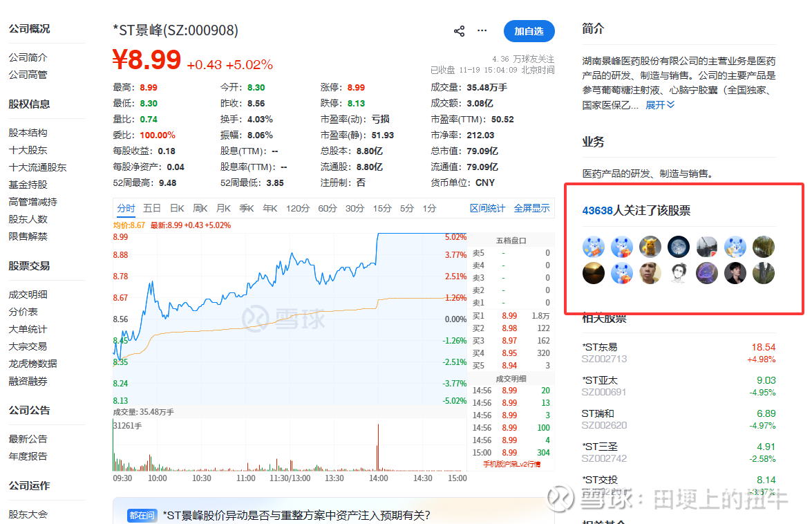Open 股东大会 in the sidebar
The height and width of the screenshot is (524, 812).
[28, 515]
